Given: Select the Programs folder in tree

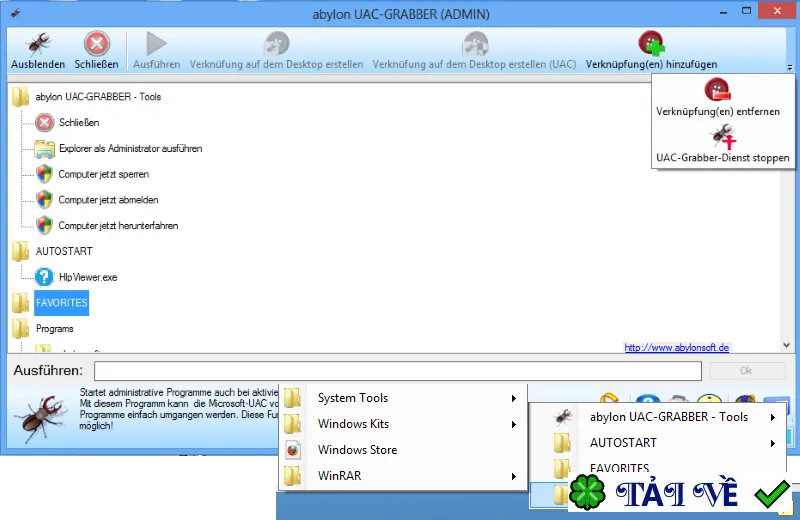Looking at the screenshot, I should (x=55, y=329).
